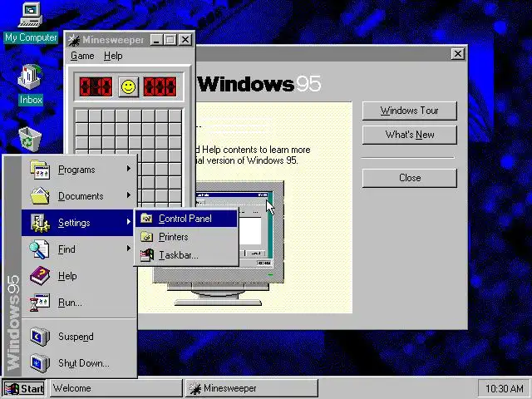Click the Documents folder icon in Start menu

click(x=40, y=196)
